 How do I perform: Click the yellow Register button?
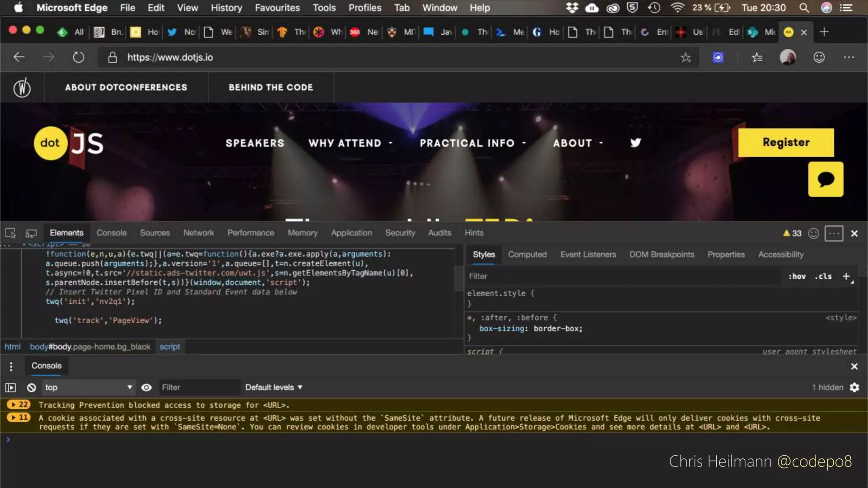(786, 142)
